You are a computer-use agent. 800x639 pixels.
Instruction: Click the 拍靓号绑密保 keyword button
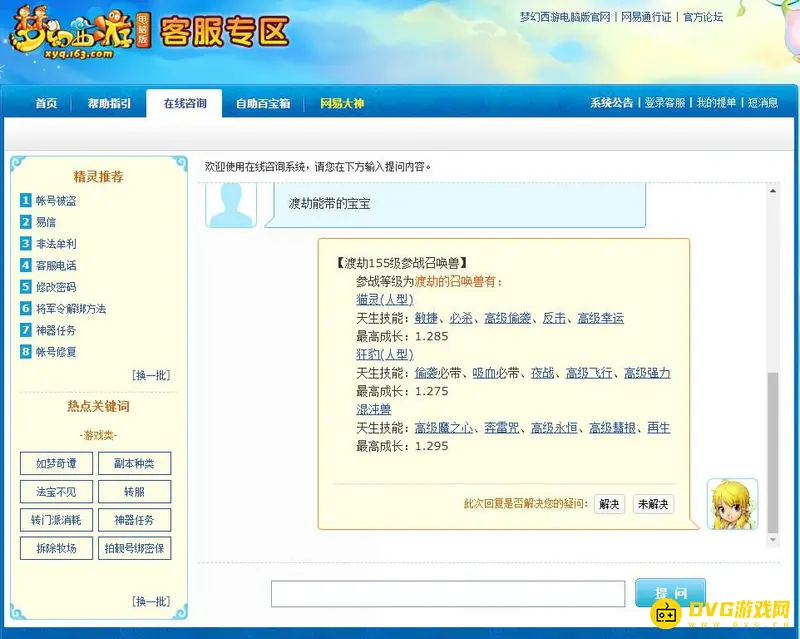pyautogui.click(x=134, y=548)
